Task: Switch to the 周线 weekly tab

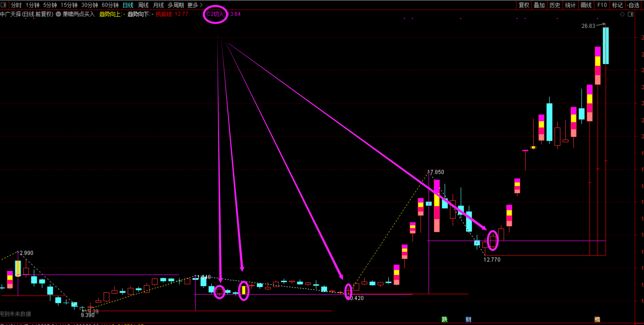Action: 143,5
